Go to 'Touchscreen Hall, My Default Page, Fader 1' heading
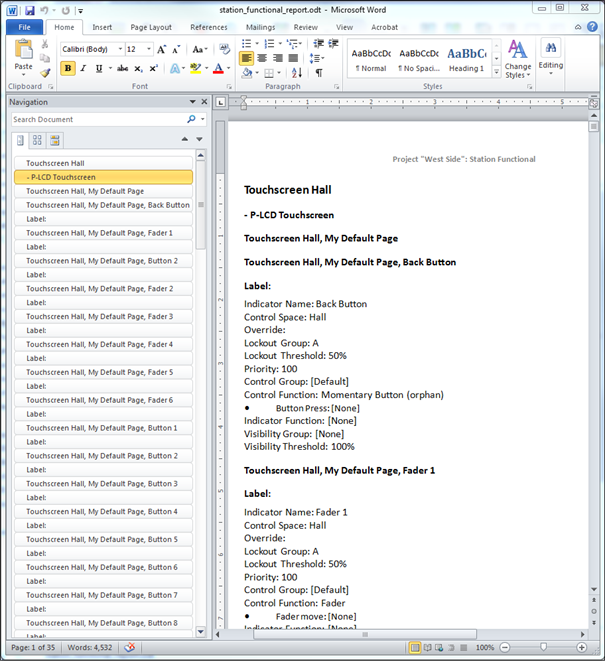605x666 pixels. tap(99, 232)
